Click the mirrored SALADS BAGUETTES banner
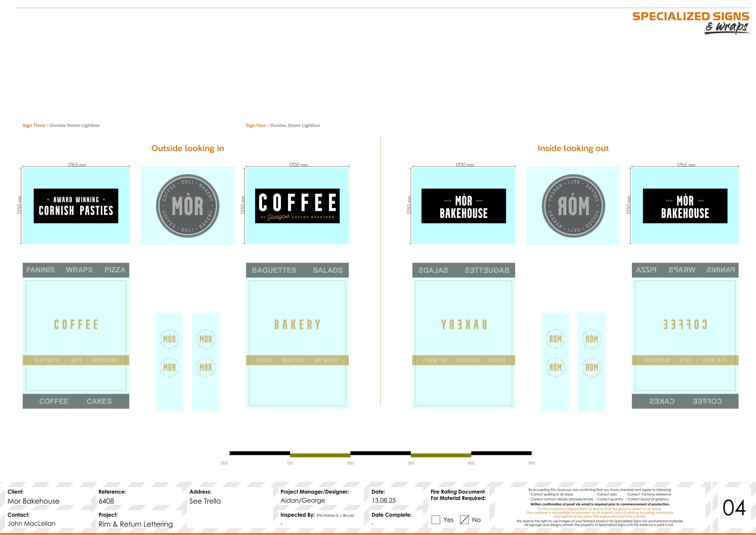The height and width of the screenshot is (535, 756). [x=464, y=270]
